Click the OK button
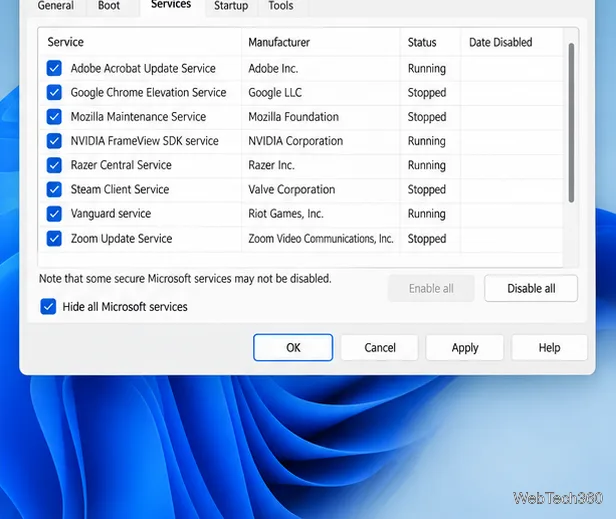This screenshot has width=616, height=519. [x=293, y=347]
